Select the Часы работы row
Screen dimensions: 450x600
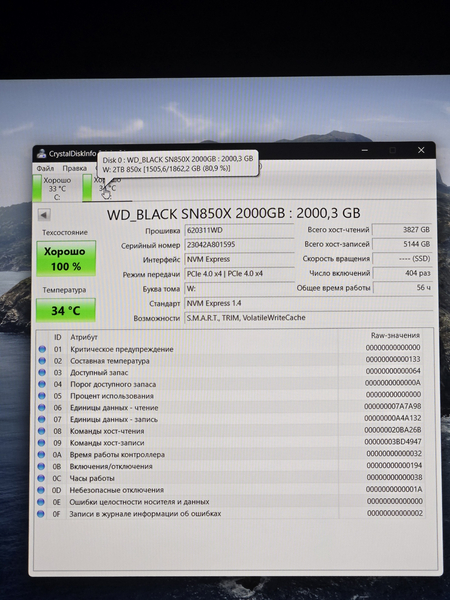(230, 478)
